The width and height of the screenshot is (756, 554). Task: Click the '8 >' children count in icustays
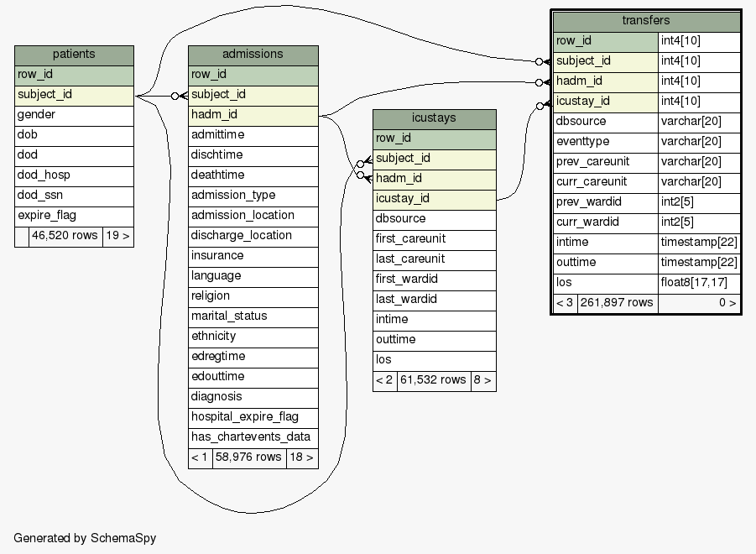click(x=482, y=380)
